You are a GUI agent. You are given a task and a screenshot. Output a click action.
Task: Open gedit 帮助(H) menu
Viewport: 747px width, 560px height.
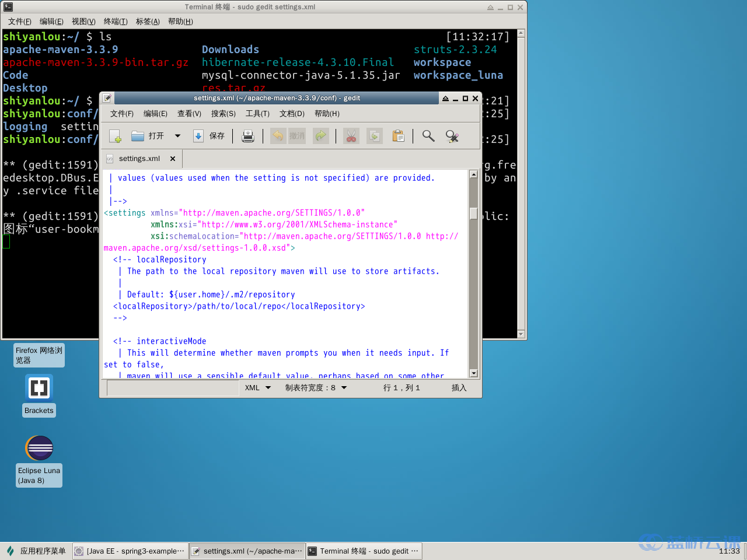pyautogui.click(x=327, y=114)
